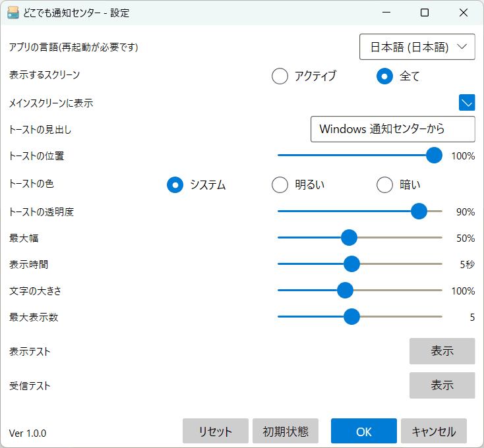The image size is (484, 448).
Task: Click the 表示するスクリーン label
Action: [x=44, y=75]
